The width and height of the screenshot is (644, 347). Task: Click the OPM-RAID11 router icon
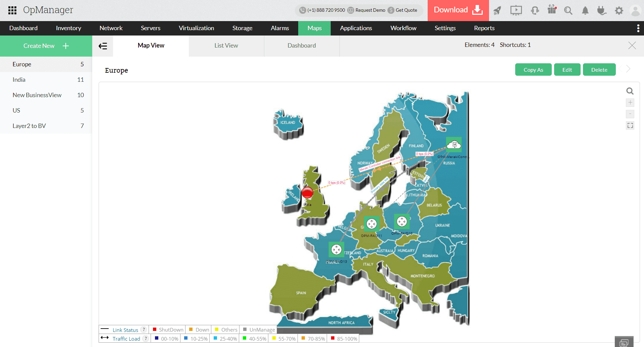[x=372, y=224]
